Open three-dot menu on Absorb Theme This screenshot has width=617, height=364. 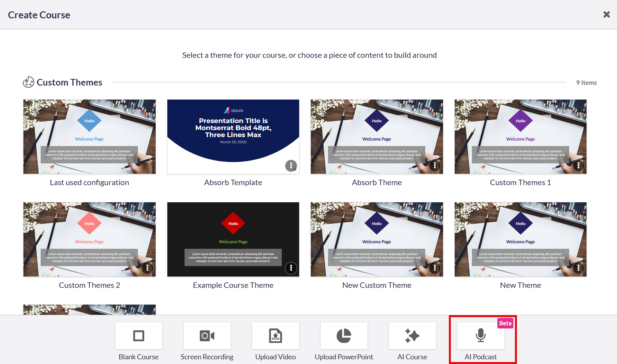(x=434, y=166)
